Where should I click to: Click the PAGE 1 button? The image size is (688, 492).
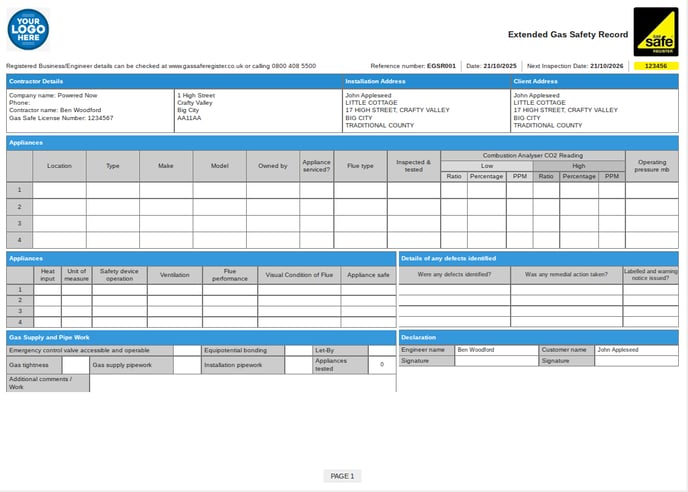342,476
